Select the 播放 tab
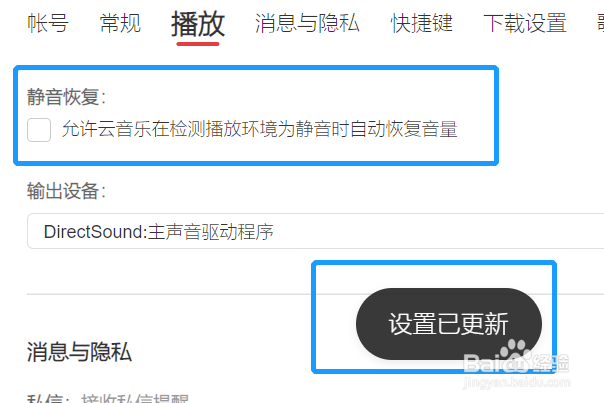The width and height of the screenshot is (604, 403). coord(198,24)
